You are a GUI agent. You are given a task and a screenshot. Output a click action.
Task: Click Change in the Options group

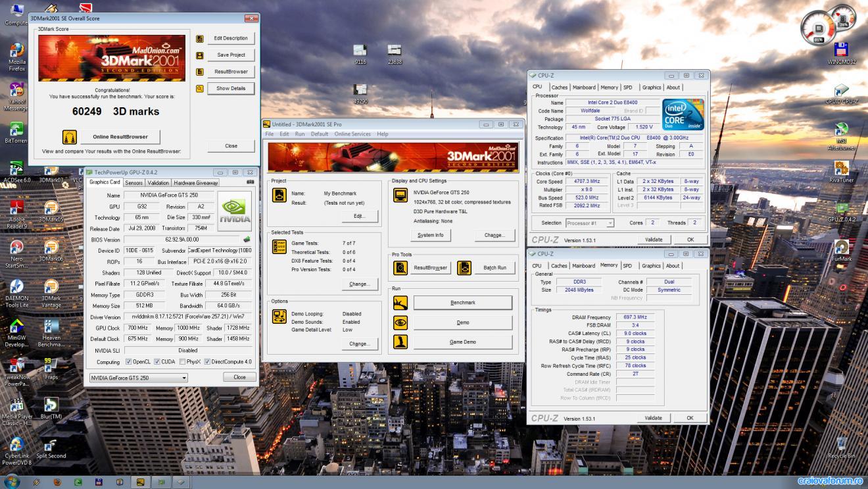point(359,344)
